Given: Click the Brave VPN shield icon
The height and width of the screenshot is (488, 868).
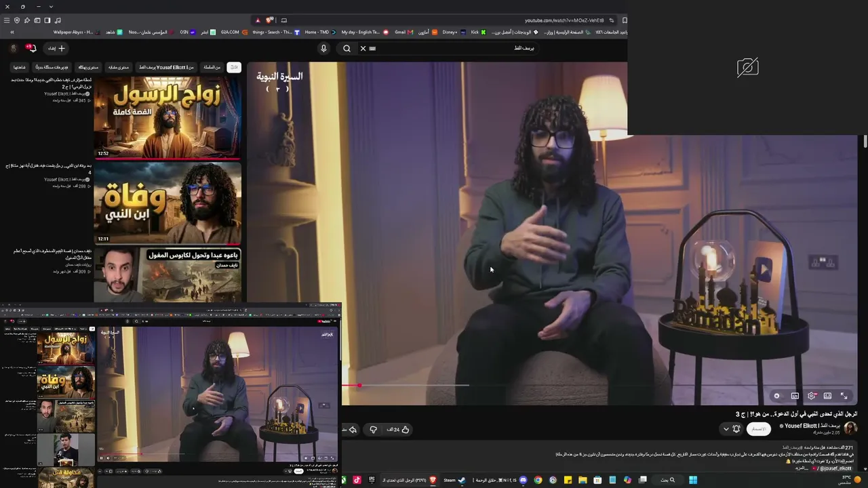Looking at the screenshot, I should coord(17,20).
